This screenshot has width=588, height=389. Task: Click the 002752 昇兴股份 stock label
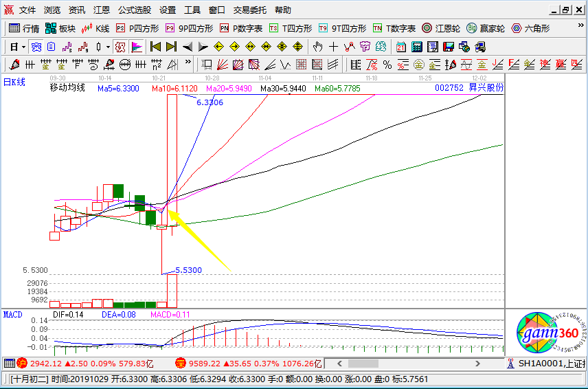coord(468,88)
